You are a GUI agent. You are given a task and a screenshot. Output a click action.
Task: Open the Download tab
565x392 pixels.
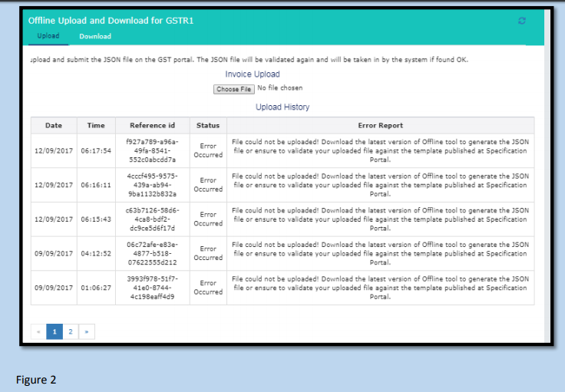pos(95,36)
